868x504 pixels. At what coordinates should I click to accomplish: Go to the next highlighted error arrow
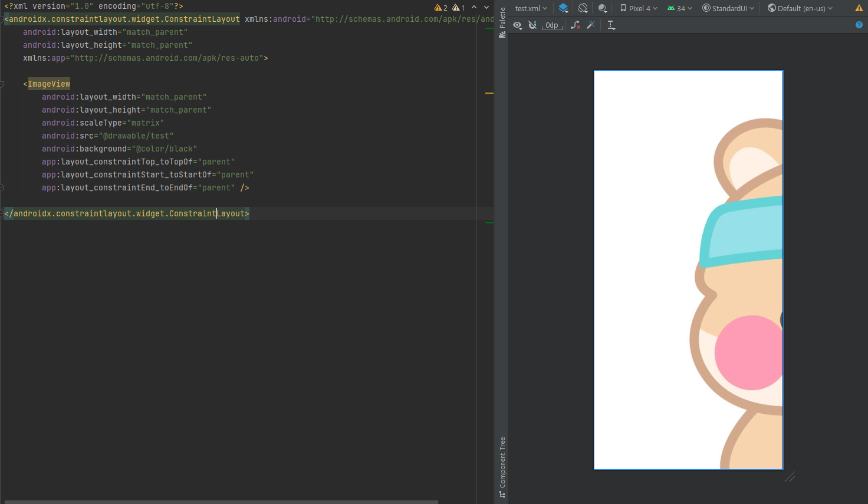[486, 7]
